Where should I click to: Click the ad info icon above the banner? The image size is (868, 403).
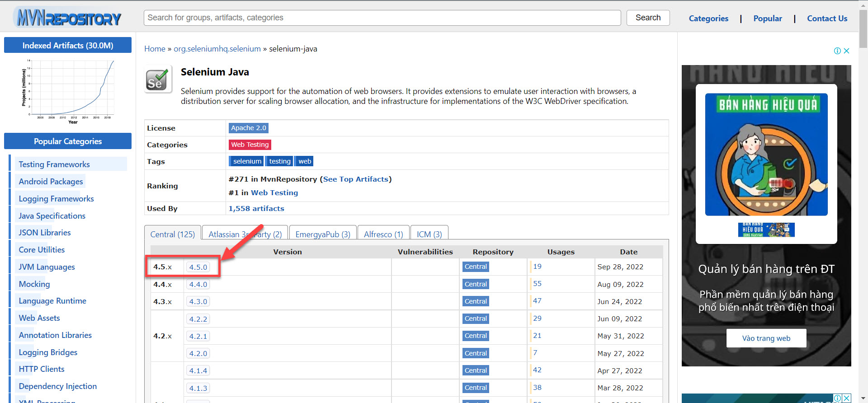point(837,51)
